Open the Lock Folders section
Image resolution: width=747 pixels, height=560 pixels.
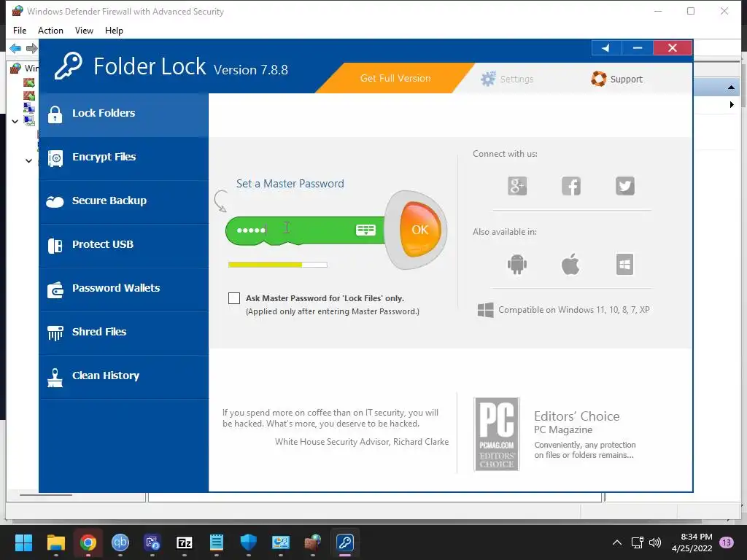click(123, 114)
